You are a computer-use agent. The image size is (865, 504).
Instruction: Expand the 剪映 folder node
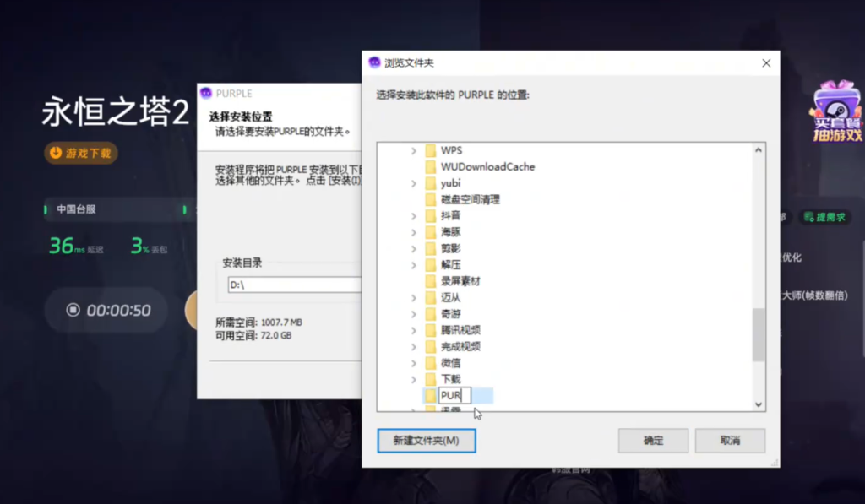tap(414, 249)
